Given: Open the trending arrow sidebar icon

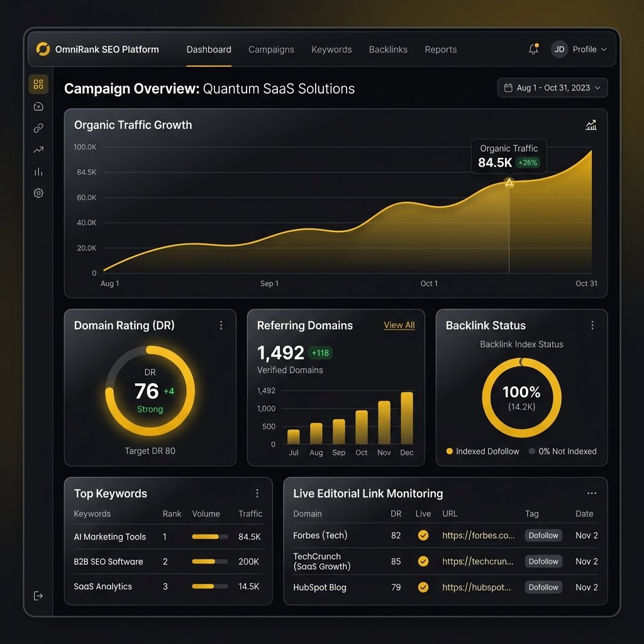Looking at the screenshot, I should [x=38, y=150].
